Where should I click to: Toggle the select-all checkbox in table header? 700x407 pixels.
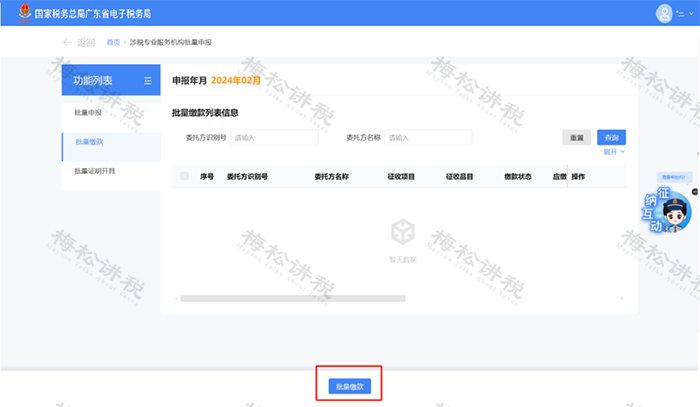184,176
